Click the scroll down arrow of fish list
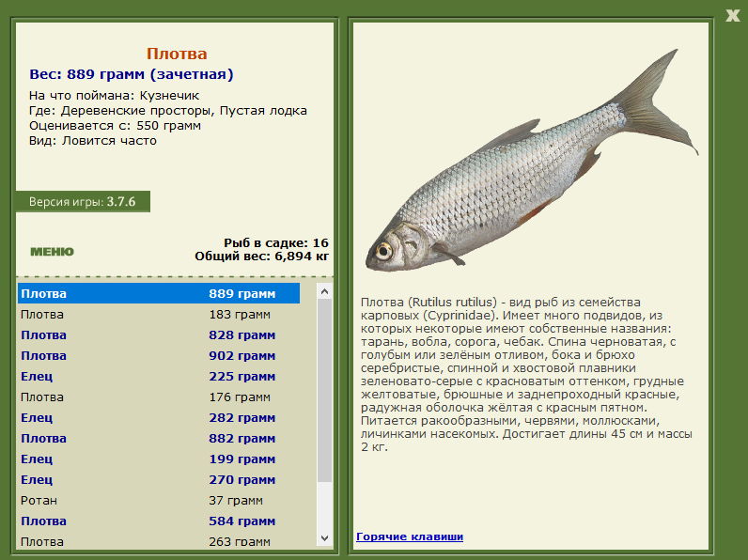748x560 pixels. [325, 538]
